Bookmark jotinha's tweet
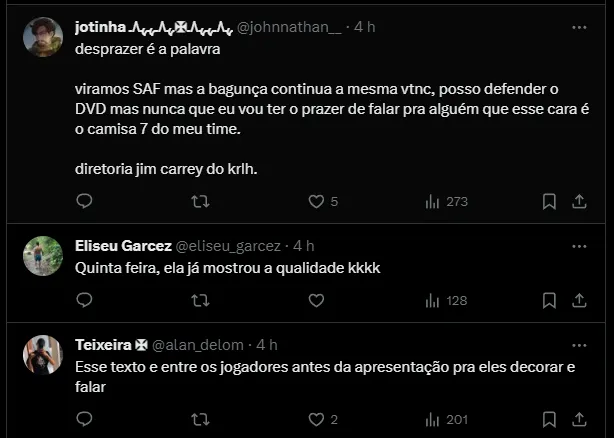This screenshot has height=438, width=614. pos(549,201)
